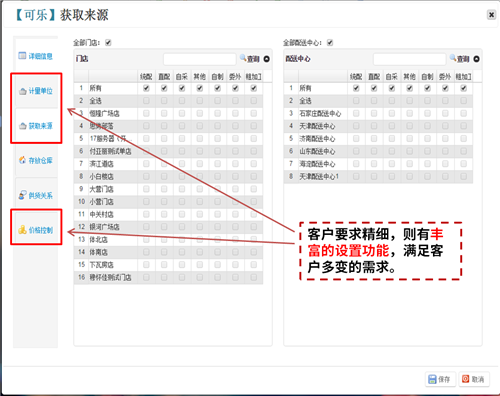Open the 详细信息 tab

36,56
